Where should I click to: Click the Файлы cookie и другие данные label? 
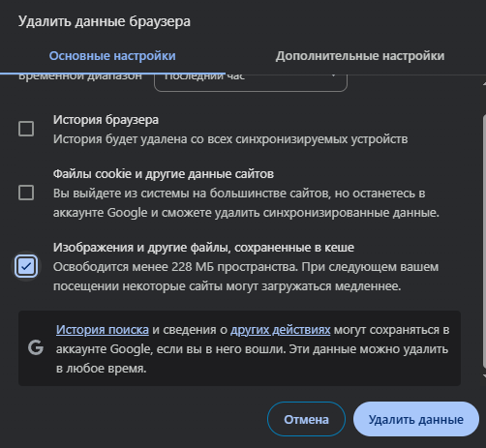click(164, 174)
